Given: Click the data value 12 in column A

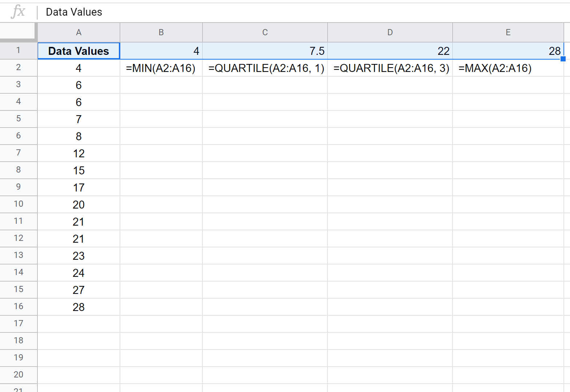Looking at the screenshot, I should [79, 153].
